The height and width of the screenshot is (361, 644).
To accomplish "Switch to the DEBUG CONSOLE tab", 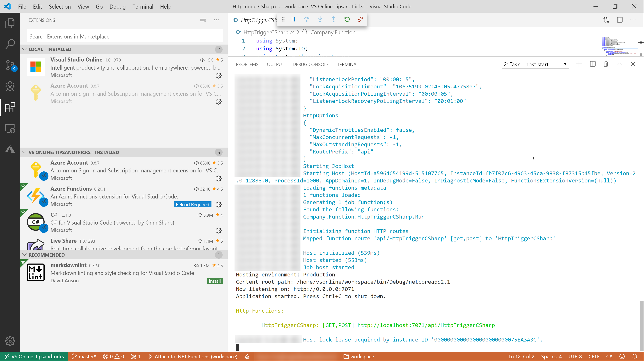I will 311,65.
